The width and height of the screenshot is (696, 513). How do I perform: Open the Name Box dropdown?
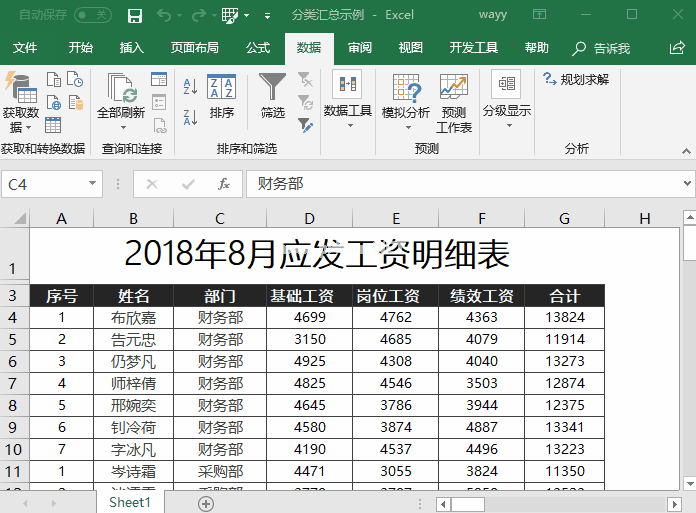click(92, 183)
